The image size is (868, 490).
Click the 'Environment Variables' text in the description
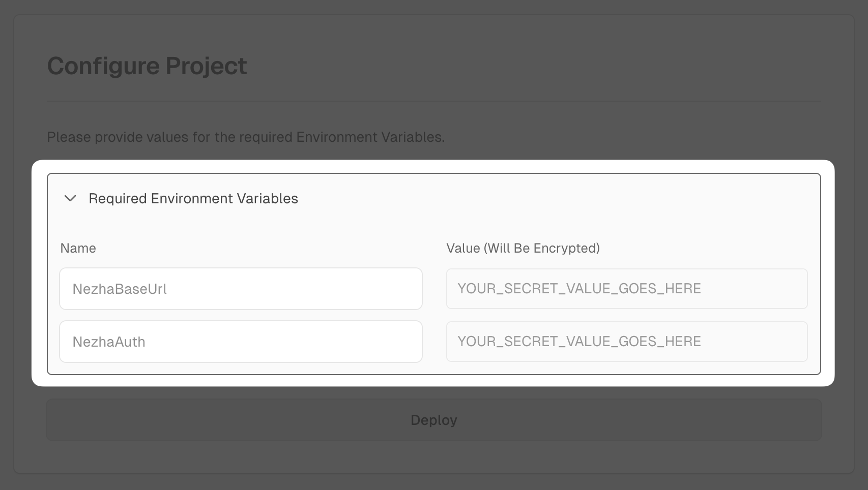[369, 137]
